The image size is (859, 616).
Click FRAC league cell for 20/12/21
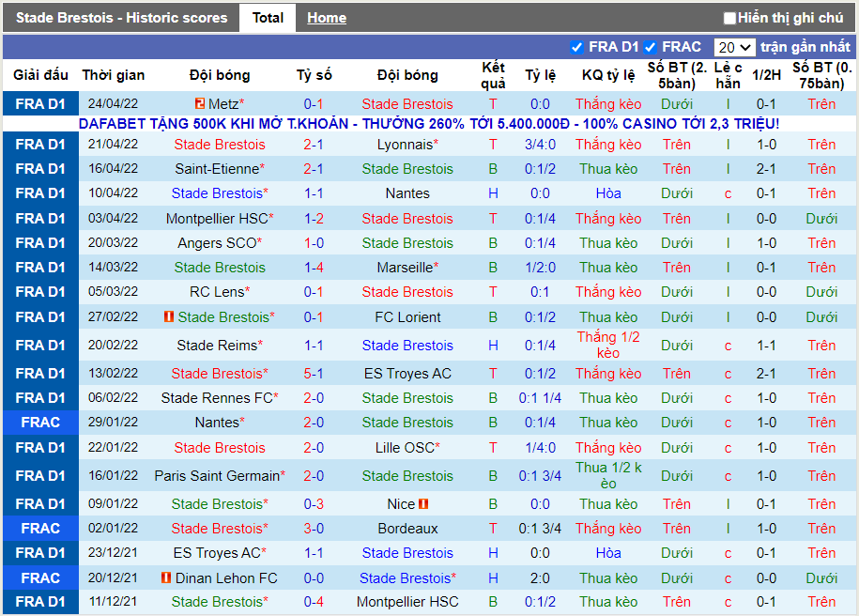[x=40, y=577]
